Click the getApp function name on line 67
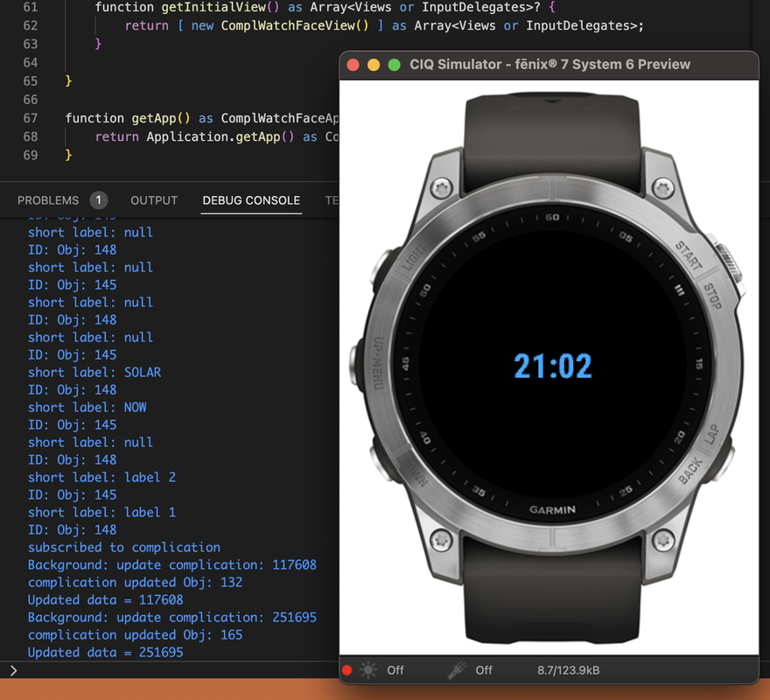Image resolution: width=770 pixels, height=700 pixels. tap(154, 118)
